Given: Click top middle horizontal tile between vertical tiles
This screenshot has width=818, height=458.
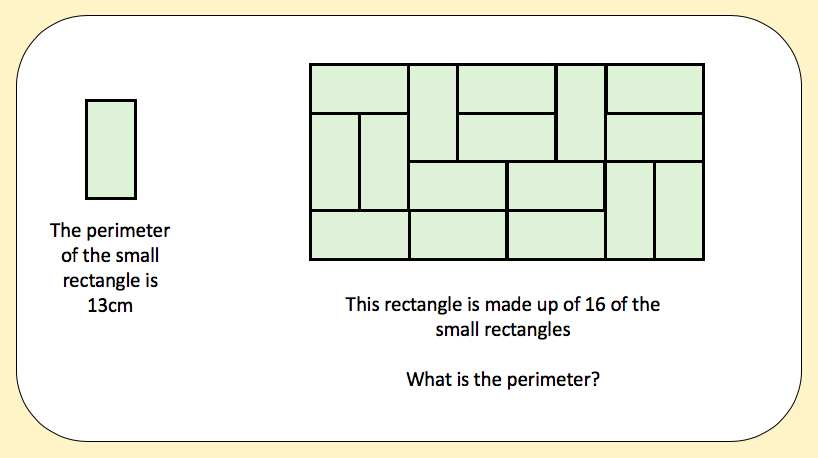Looking at the screenshot, I should [507, 88].
